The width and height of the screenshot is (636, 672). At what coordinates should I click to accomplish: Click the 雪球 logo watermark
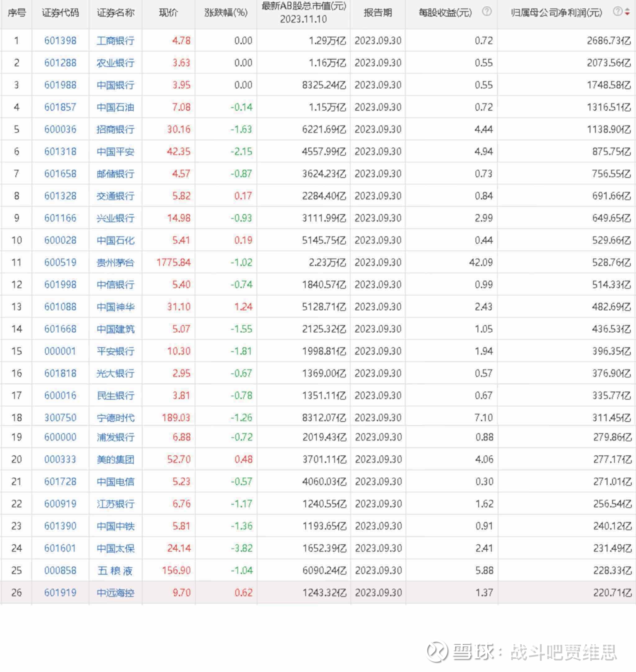tap(437, 651)
